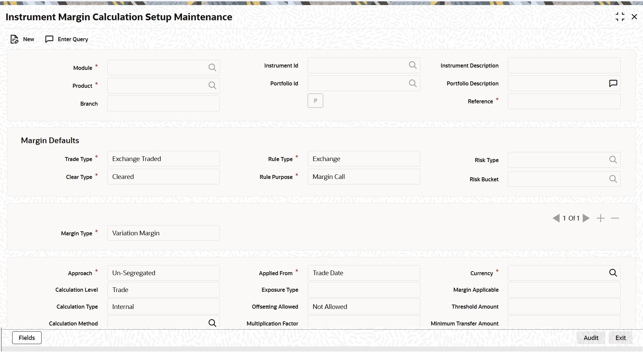Click into the Instrument Description field

coord(564,65)
